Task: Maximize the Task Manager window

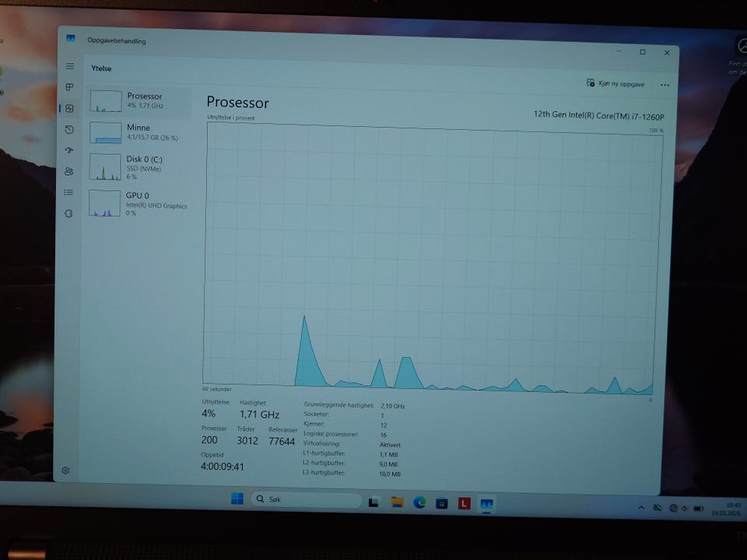Action: [x=643, y=52]
